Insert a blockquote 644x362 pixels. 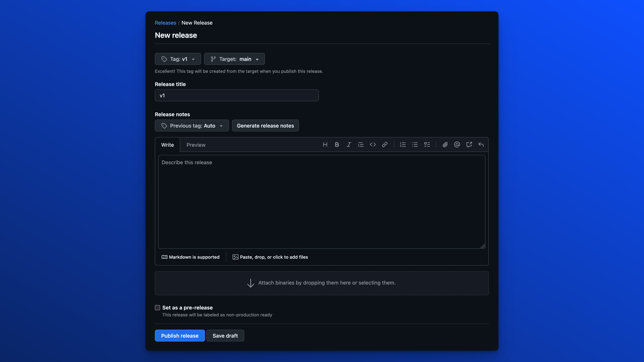point(361,144)
